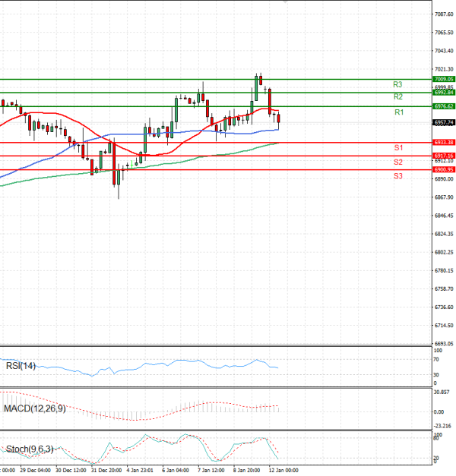Image resolution: width=456 pixels, height=476 pixels.
Task: Click the R3 resistance label
Action: tap(397, 84)
